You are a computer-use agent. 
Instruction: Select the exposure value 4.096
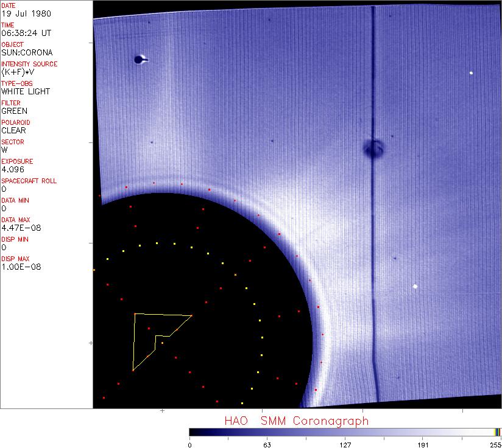[x=11, y=169]
